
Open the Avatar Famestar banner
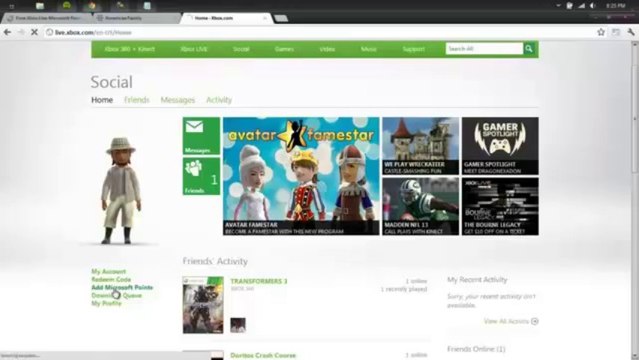tap(301, 176)
